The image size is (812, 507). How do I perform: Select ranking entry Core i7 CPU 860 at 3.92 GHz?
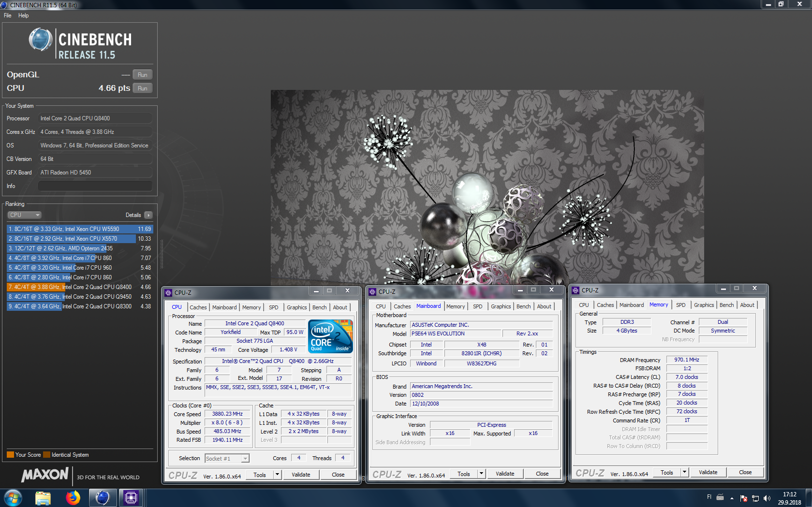[x=80, y=258]
